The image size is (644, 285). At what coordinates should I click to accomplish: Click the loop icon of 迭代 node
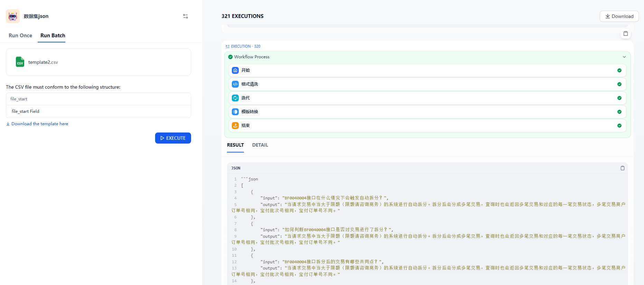235,98
